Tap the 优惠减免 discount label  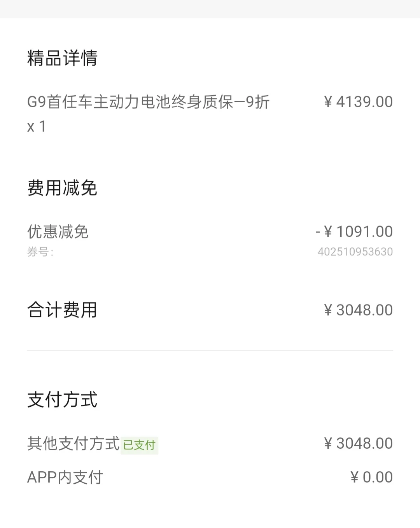pos(58,232)
